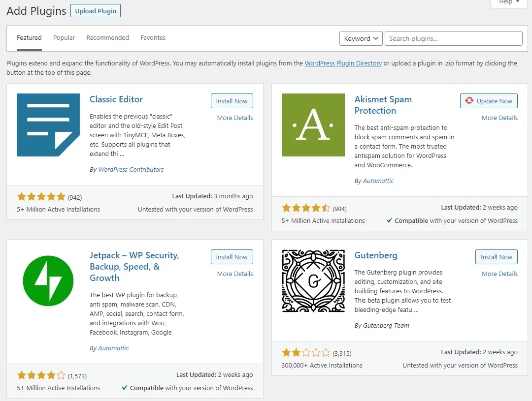Open the Recommended tab
The height and width of the screenshot is (401, 532).
pos(107,37)
